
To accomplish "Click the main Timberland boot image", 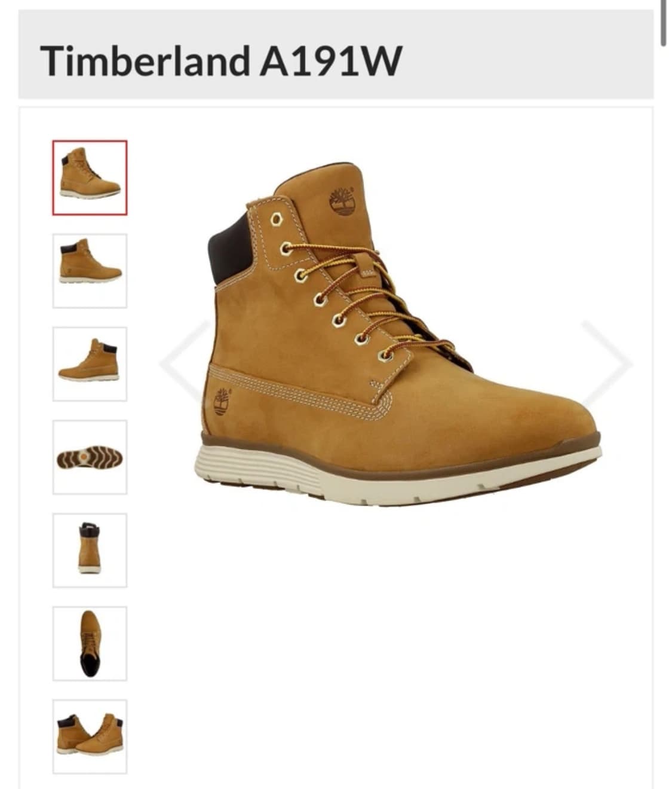I will point(400,335).
